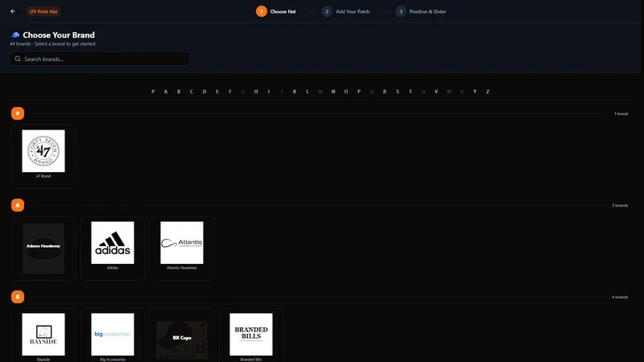
Task: Select the 47 Brand logo card
Action: coord(43,157)
